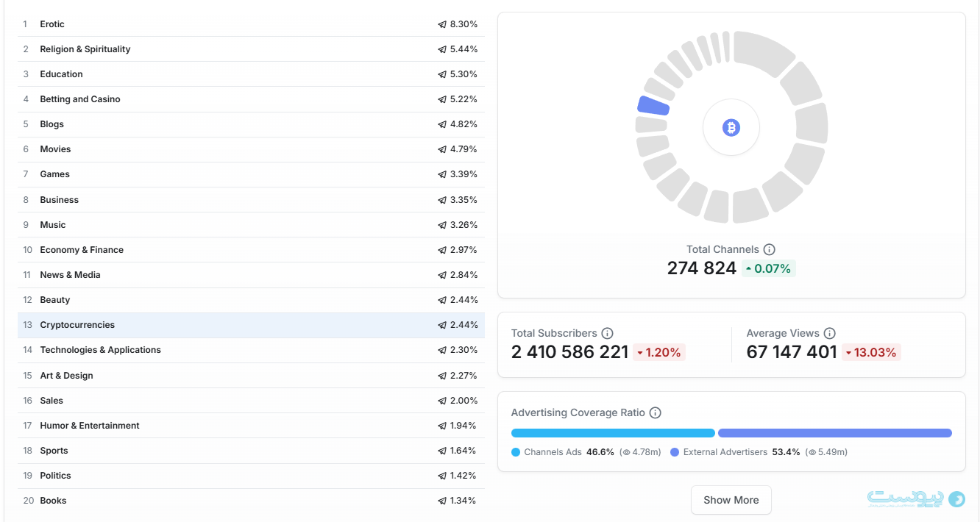Image resolution: width=980 pixels, height=522 pixels.
Task: Click the Bitcoin icon in the donut chart center
Action: (x=731, y=128)
